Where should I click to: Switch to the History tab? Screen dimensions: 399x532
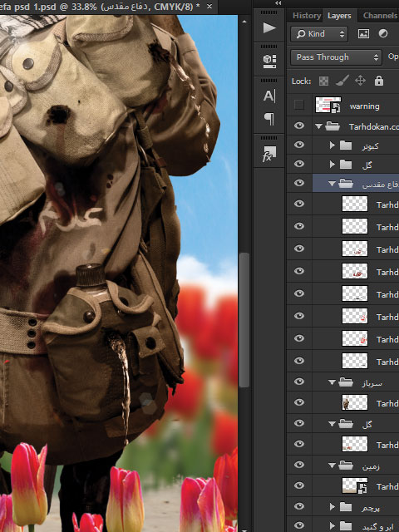(307, 16)
